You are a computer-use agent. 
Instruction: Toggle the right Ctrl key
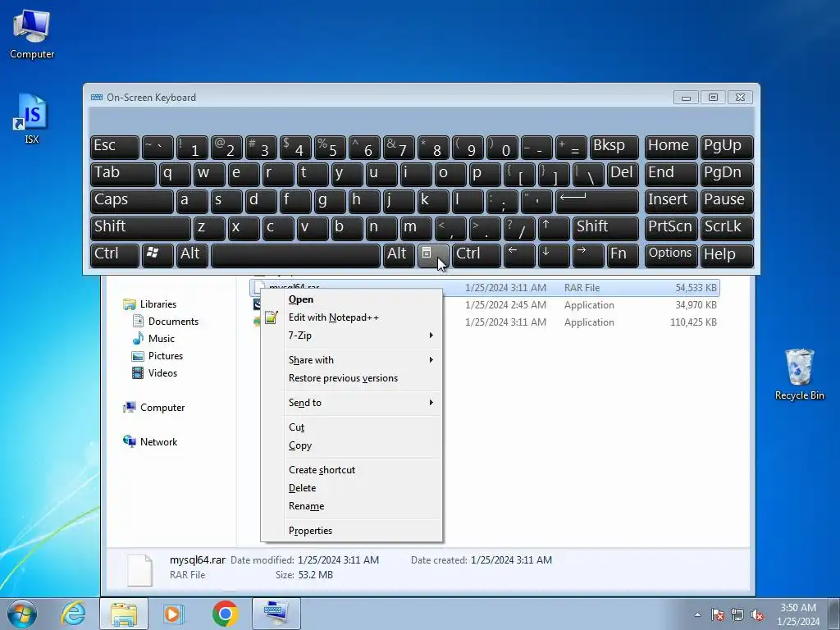click(477, 254)
